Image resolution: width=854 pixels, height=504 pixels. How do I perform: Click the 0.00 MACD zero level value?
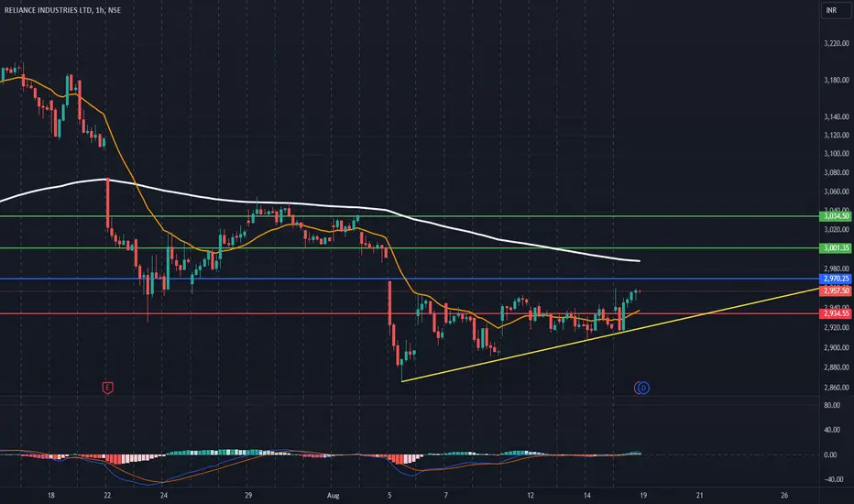[x=832, y=455]
